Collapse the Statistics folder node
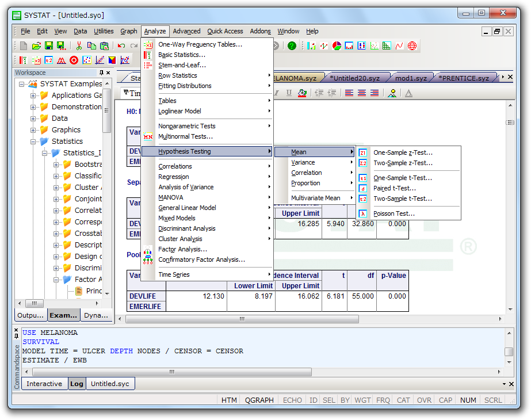The width and height of the screenshot is (531, 420). click(x=33, y=142)
